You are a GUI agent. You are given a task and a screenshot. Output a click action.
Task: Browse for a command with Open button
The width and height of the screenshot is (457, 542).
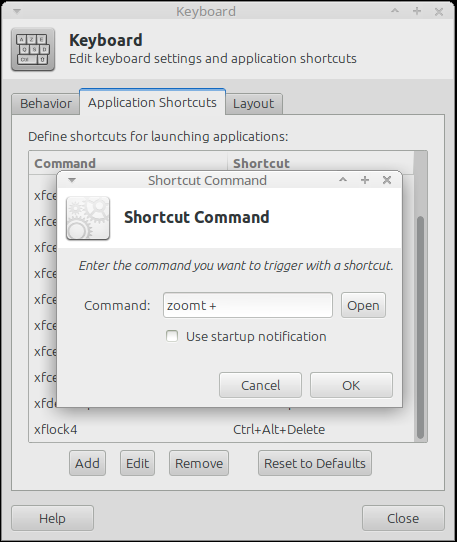pos(363,305)
